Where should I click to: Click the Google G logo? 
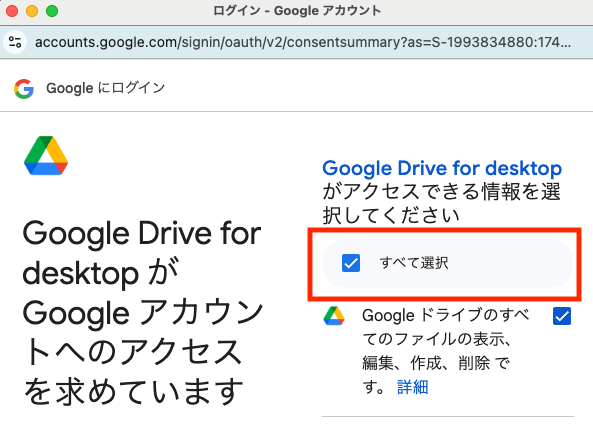coord(24,89)
